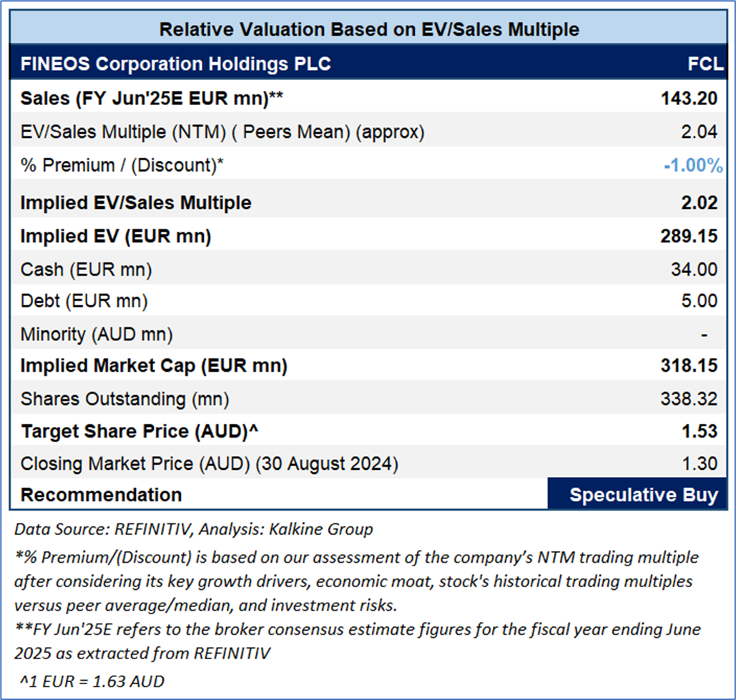Select the Shares Outstanding value 338.32
736x700 pixels.
[689, 399]
